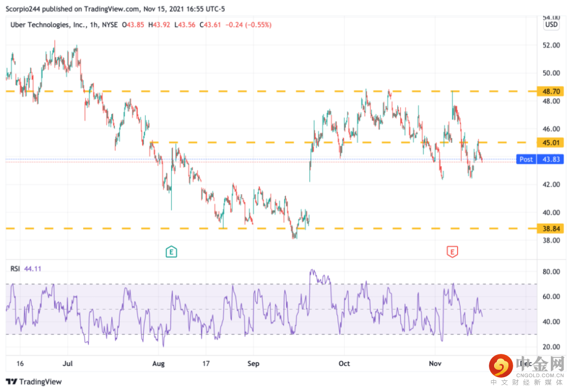Click the 38.00 price axis label

click(x=551, y=241)
